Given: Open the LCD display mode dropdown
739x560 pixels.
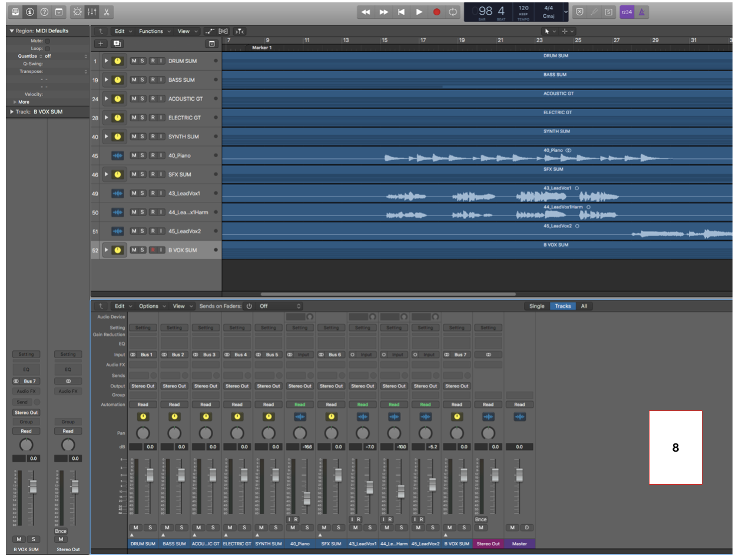Looking at the screenshot, I should (566, 12).
